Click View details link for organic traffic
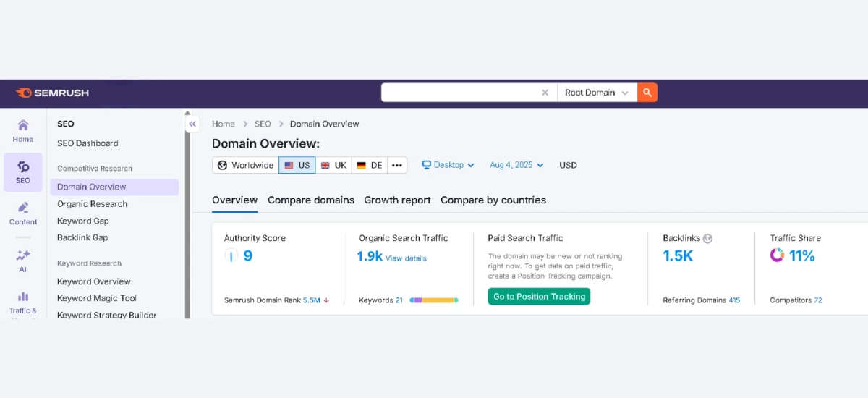Image resolution: width=868 pixels, height=398 pixels. click(x=406, y=258)
